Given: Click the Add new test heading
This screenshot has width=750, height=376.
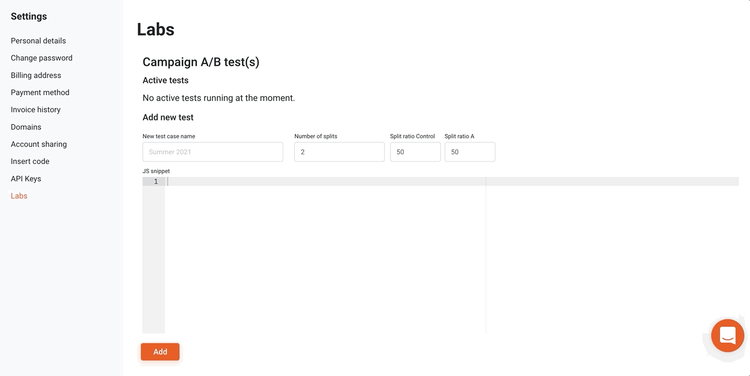Looking at the screenshot, I should tap(168, 117).
